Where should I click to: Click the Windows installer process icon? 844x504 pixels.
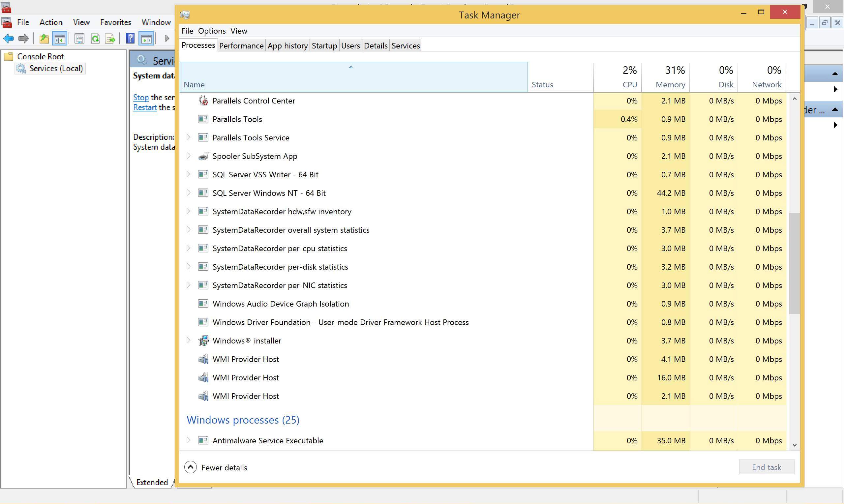[203, 341]
